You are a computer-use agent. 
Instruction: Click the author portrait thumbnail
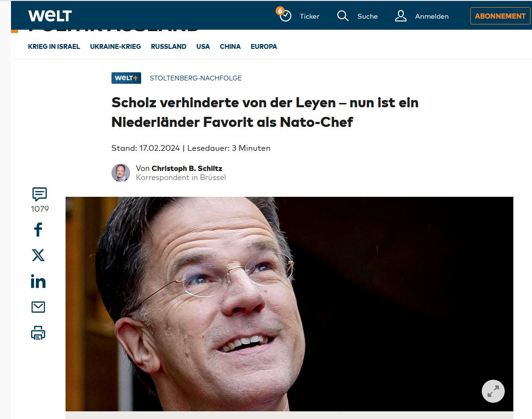tap(121, 173)
